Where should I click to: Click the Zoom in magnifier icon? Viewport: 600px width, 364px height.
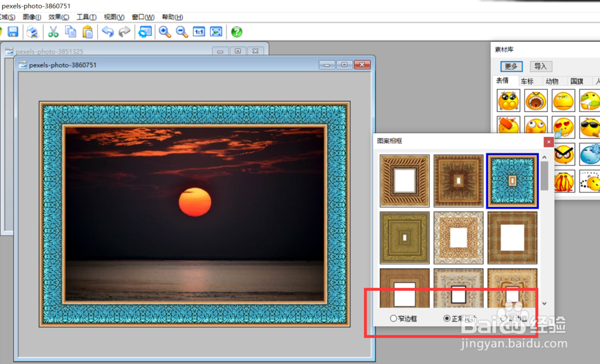pos(165,32)
